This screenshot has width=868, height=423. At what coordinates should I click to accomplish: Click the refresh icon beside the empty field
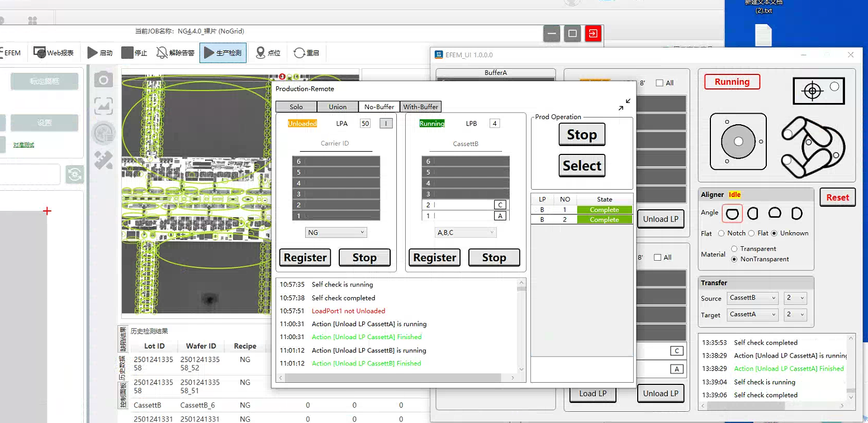click(74, 175)
